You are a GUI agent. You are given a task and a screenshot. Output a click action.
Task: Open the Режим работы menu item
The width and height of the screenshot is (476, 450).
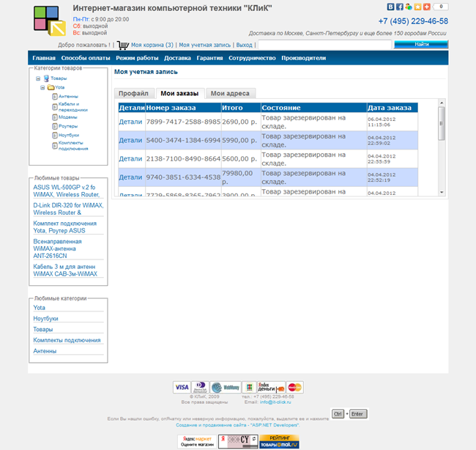[x=137, y=58]
